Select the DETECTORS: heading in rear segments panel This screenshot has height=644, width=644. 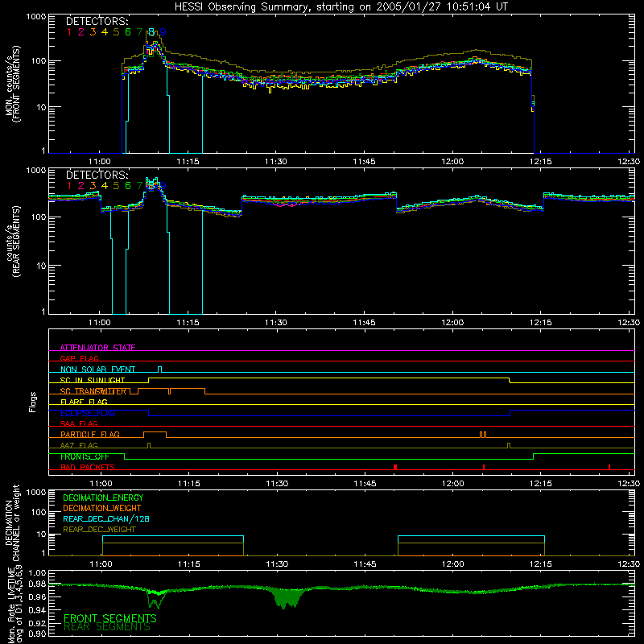click(x=97, y=175)
